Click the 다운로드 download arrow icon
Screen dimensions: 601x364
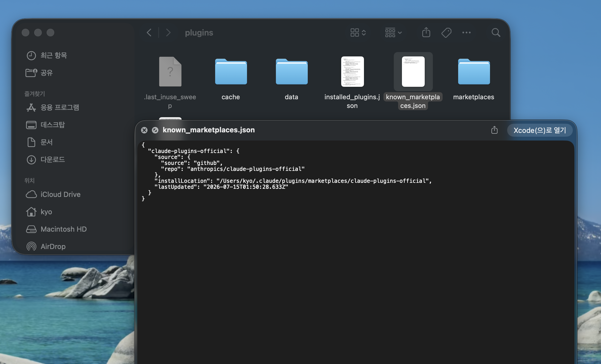(x=31, y=159)
